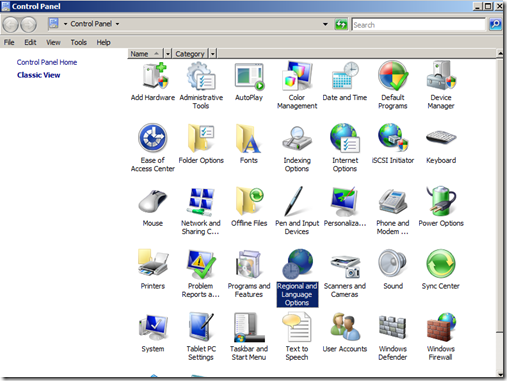Open the View menu

tap(53, 42)
